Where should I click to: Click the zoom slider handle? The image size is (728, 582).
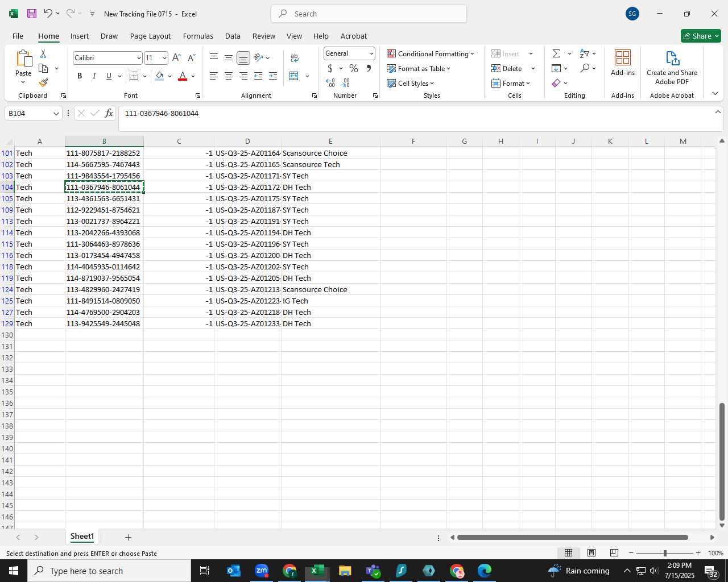[x=665, y=553]
